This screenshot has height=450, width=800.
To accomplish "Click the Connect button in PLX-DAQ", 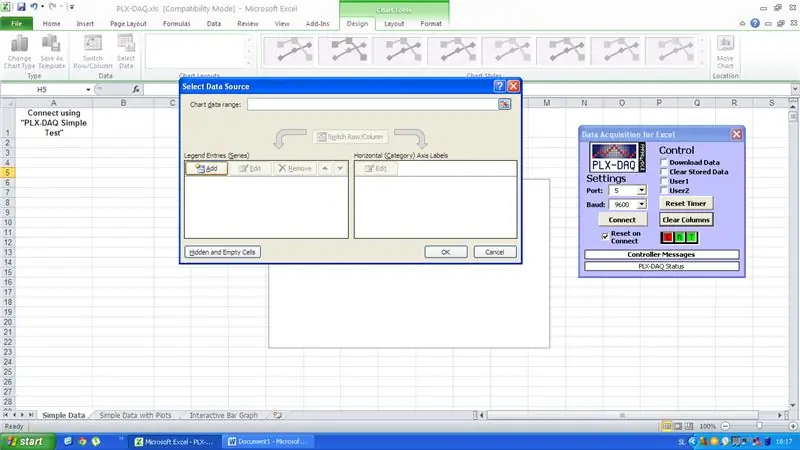I will point(622,219).
